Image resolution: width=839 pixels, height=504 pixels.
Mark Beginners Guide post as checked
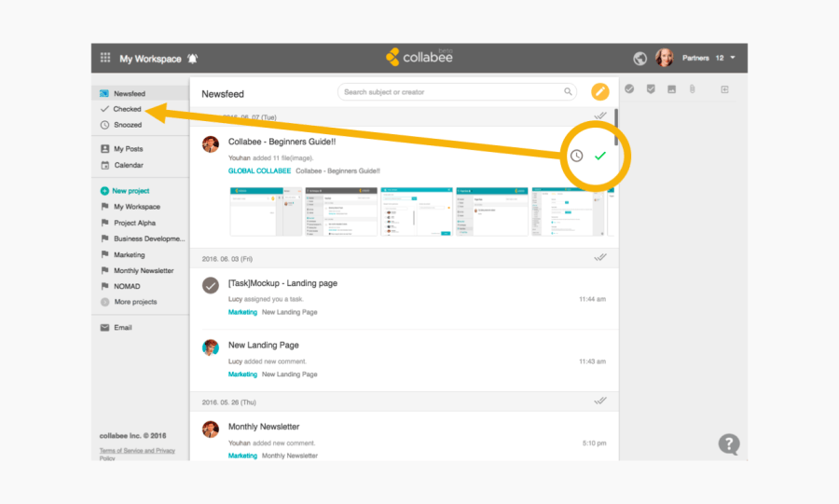pos(600,156)
